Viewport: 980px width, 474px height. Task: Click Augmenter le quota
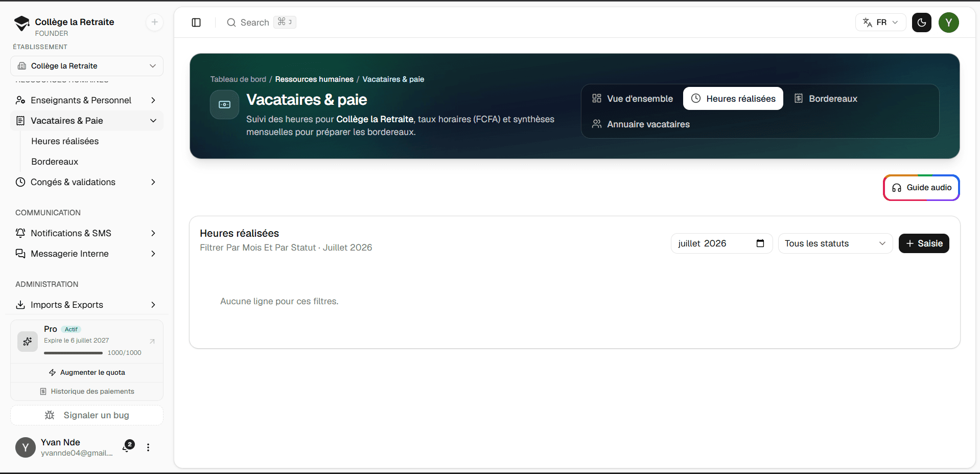click(87, 373)
